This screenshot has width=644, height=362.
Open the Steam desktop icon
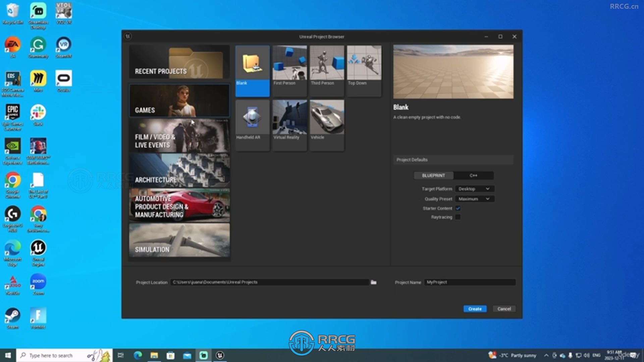coord(13,318)
